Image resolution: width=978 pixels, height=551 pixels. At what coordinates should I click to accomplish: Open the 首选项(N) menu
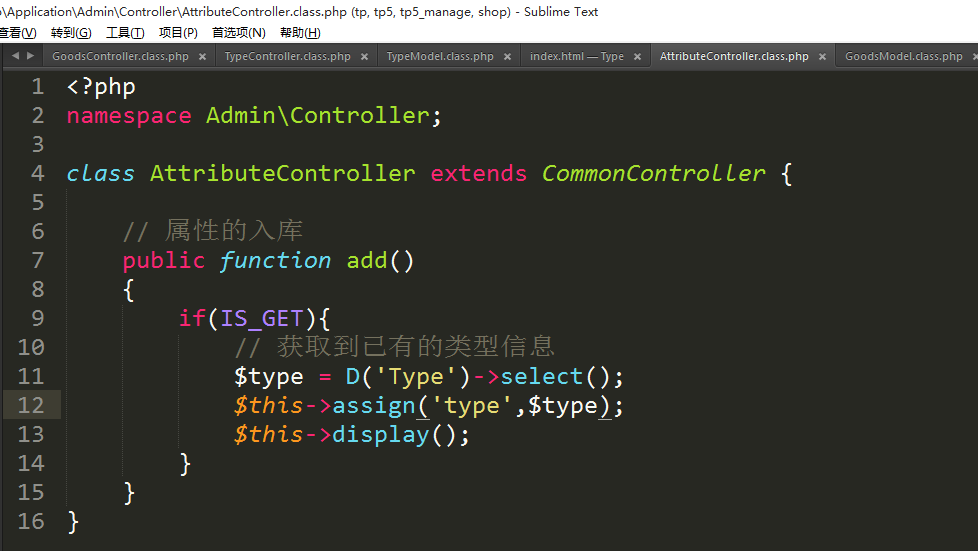[x=238, y=33]
